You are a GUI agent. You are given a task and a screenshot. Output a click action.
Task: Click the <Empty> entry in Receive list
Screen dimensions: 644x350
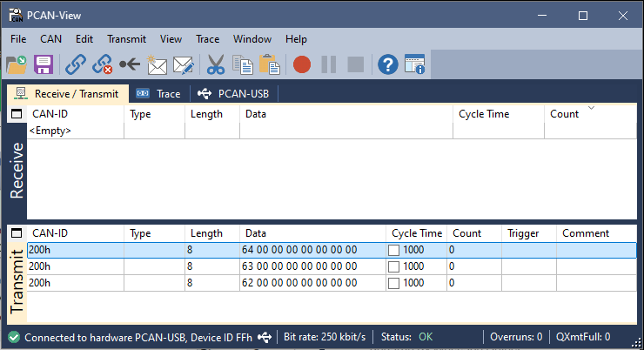tap(50, 131)
